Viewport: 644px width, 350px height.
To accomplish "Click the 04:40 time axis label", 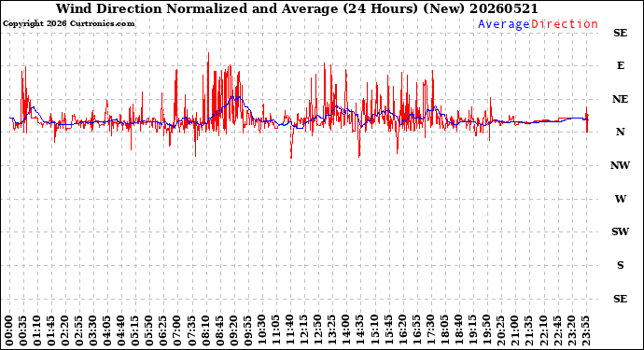I will click(121, 330).
